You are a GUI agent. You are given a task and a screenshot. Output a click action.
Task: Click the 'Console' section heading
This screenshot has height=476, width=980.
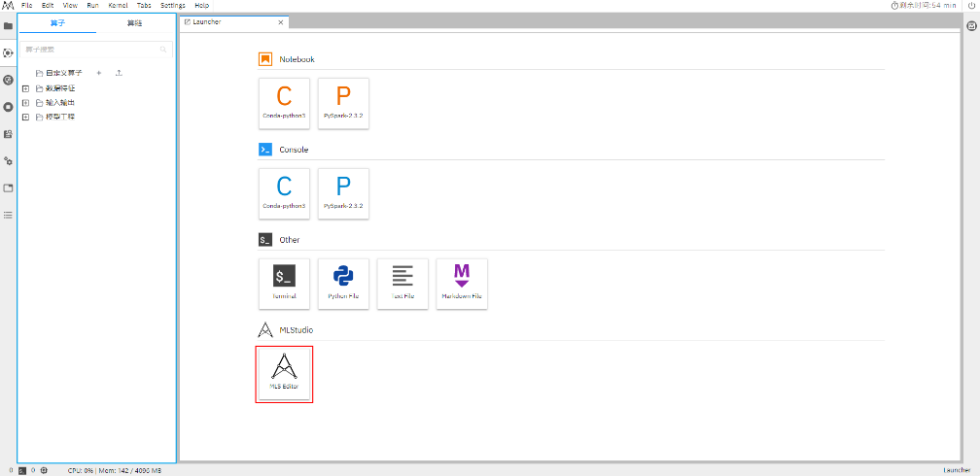pyautogui.click(x=294, y=150)
